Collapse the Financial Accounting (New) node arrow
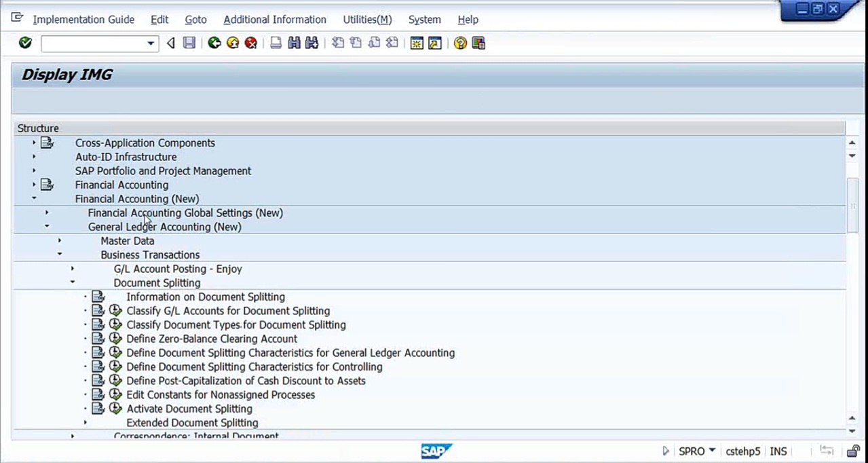The image size is (868, 463). (x=34, y=199)
